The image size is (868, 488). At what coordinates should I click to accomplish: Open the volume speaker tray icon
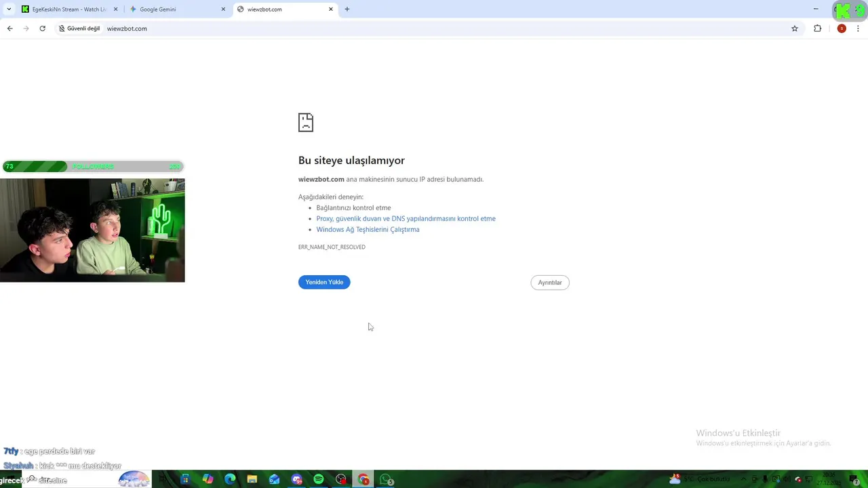point(787,479)
